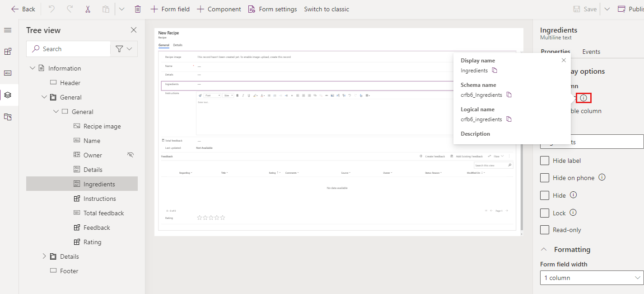Add a Component
Screen dimensions: 644x294
click(x=219, y=9)
